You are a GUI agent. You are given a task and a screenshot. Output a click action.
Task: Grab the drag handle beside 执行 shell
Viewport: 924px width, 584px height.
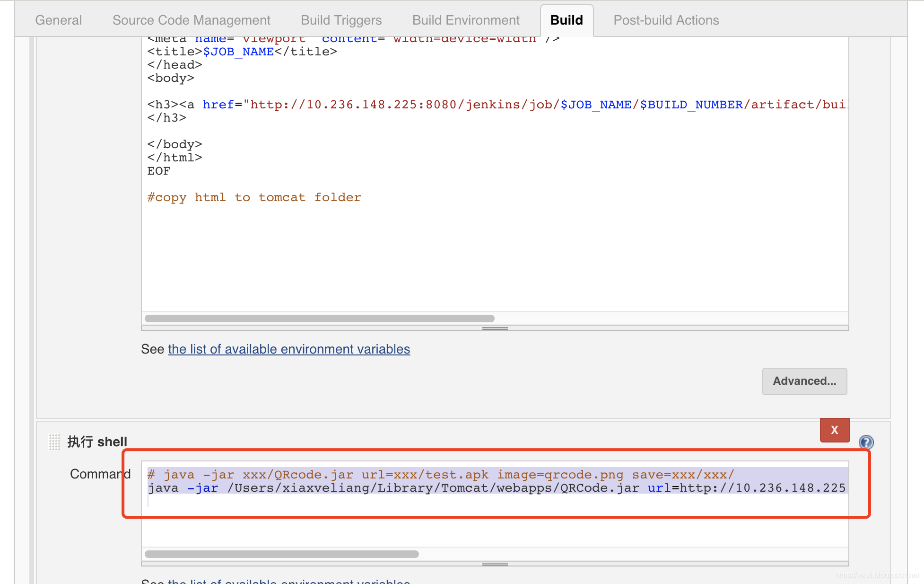[x=54, y=442]
